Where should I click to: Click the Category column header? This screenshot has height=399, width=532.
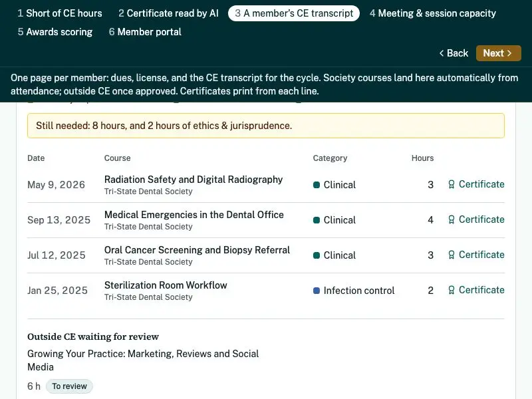[330, 158]
